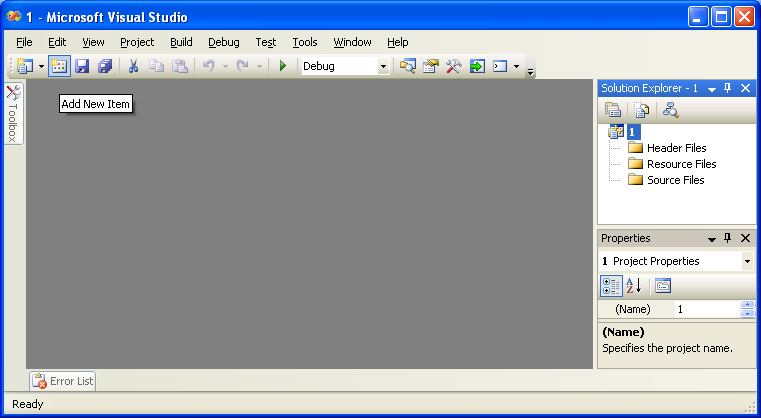
Task: Open the View menu
Action: click(x=93, y=42)
